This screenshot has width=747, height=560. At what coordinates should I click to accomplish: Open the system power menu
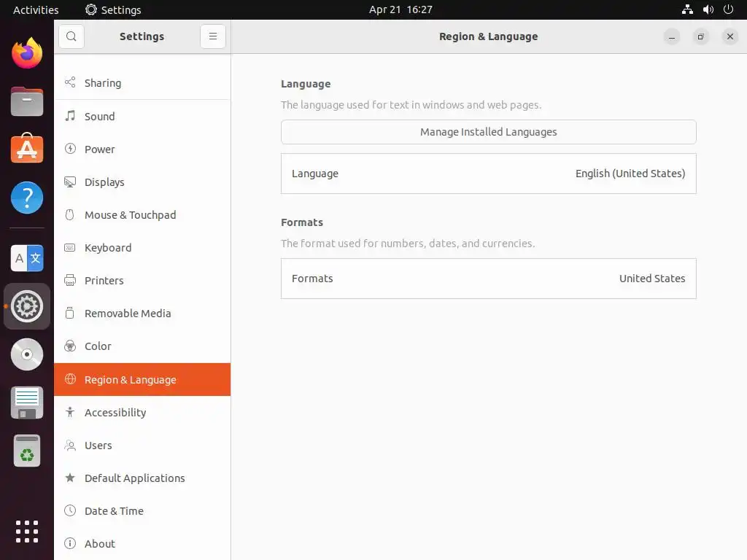point(728,9)
